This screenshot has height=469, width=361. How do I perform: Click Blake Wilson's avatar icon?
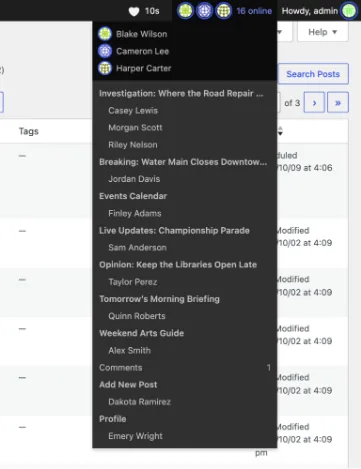coord(105,34)
